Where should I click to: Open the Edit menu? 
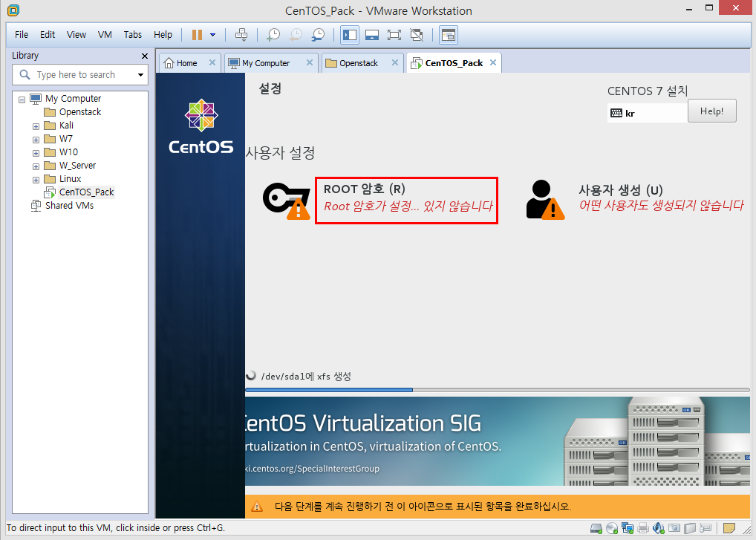pos(48,35)
